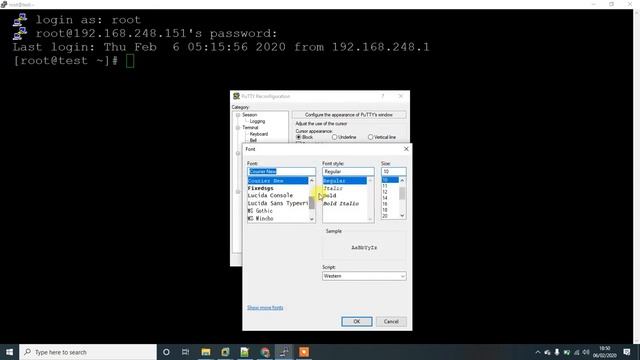Switch to PuTTY taskbar icon

[x=284, y=352]
